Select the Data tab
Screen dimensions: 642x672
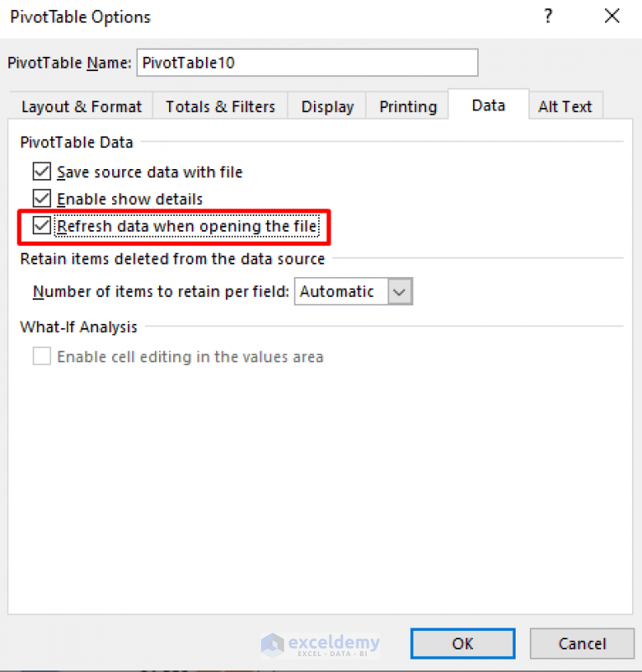click(x=488, y=105)
